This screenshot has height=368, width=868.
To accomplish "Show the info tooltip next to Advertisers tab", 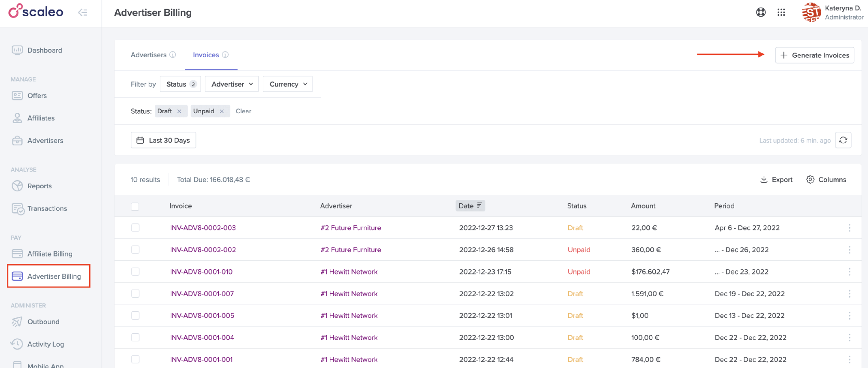I will pyautogui.click(x=172, y=55).
